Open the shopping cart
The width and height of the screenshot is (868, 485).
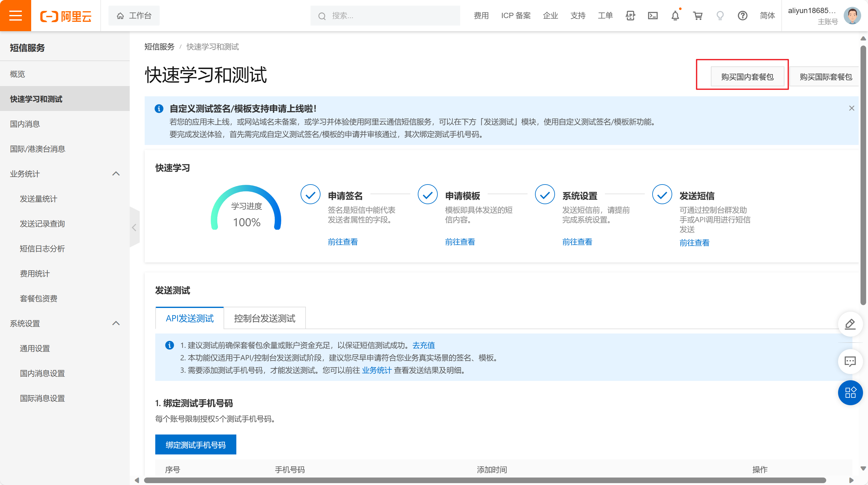coord(697,16)
